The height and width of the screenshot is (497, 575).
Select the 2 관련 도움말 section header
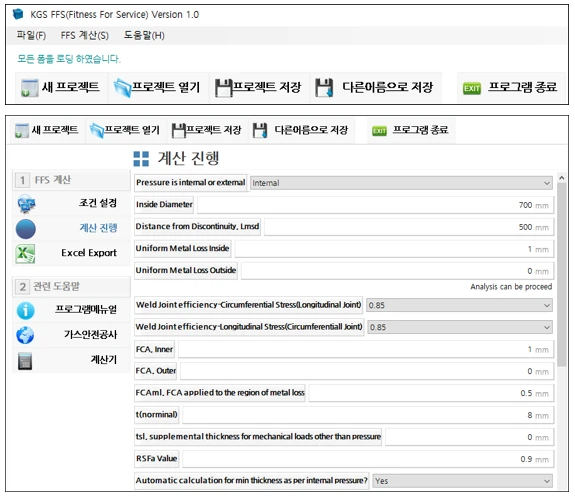coord(71,286)
